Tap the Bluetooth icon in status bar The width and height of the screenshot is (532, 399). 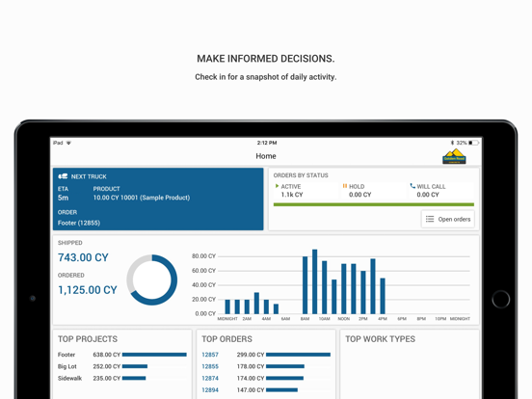[x=452, y=143]
